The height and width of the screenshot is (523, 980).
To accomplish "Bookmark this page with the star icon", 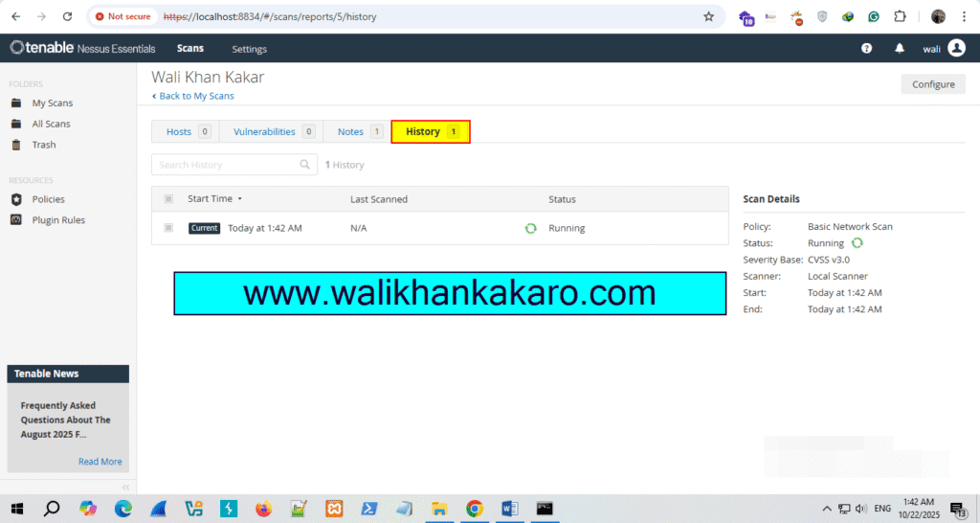I will click(708, 17).
